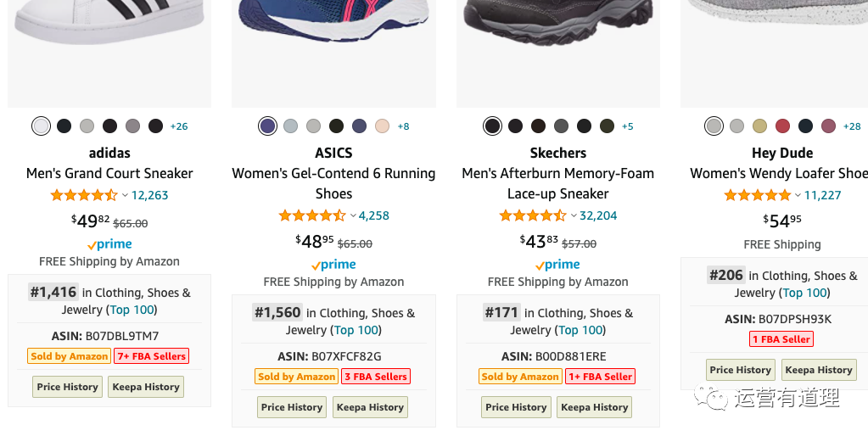
Task: Open Price History for the adidas sneaker
Action: point(67,387)
